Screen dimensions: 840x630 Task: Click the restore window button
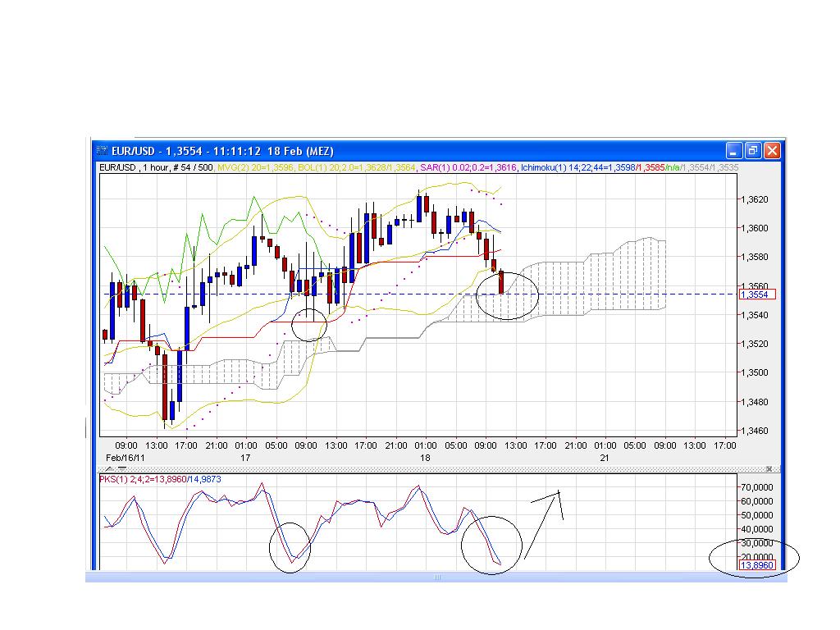pyautogui.click(x=751, y=150)
